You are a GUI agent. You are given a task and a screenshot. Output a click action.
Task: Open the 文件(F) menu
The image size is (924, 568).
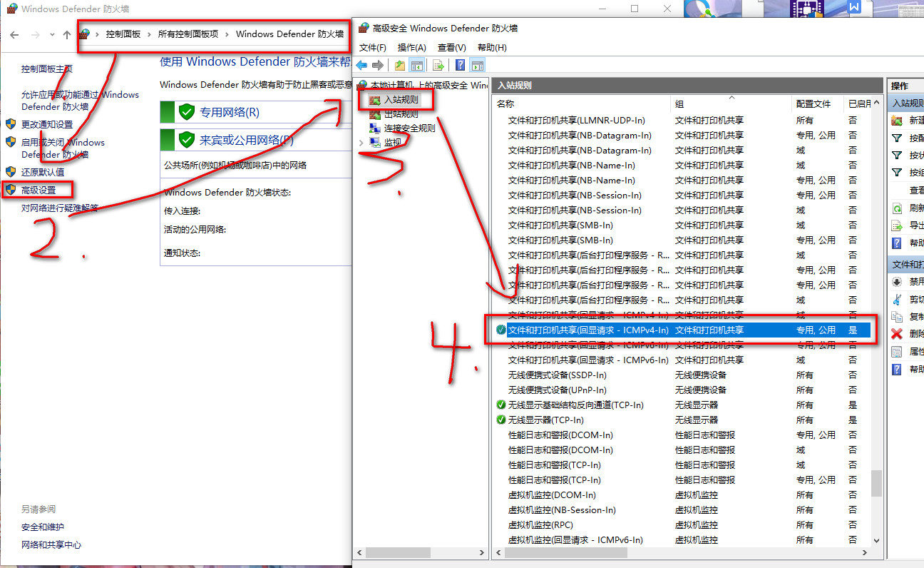(x=373, y=48)
